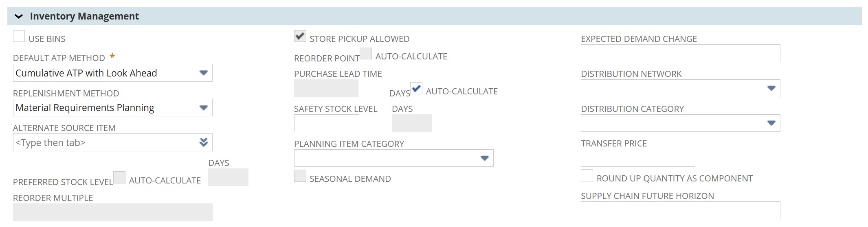Toggle Store Pickup Allowed checkbox

pyautogui.click(x=300, y=37)
